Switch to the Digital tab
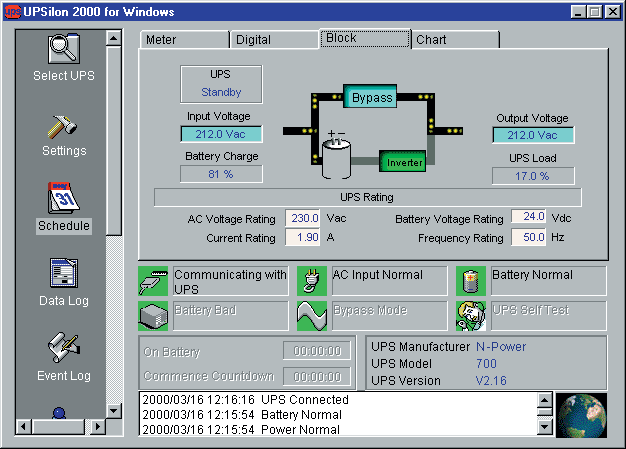The width and height of the screenshot is (626, 449). click(x=274, y=40)
